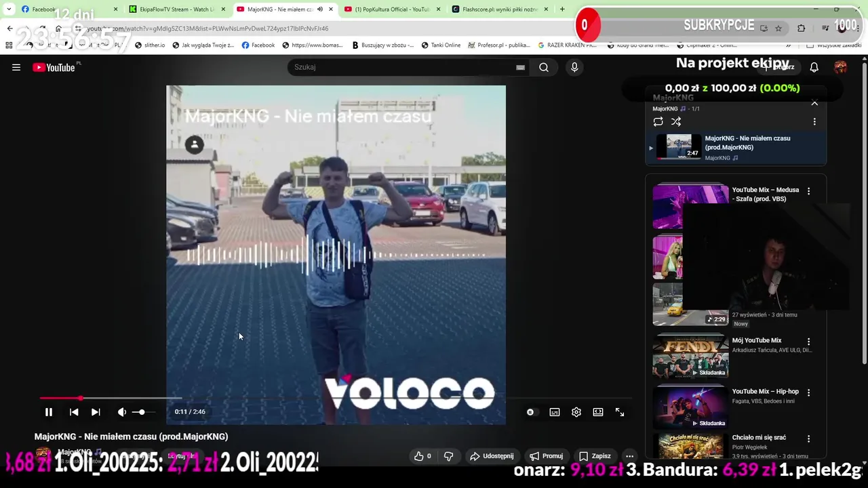Open playlist options three-dot menu
This screenshot has height=488, width=868.
point(814,122)
